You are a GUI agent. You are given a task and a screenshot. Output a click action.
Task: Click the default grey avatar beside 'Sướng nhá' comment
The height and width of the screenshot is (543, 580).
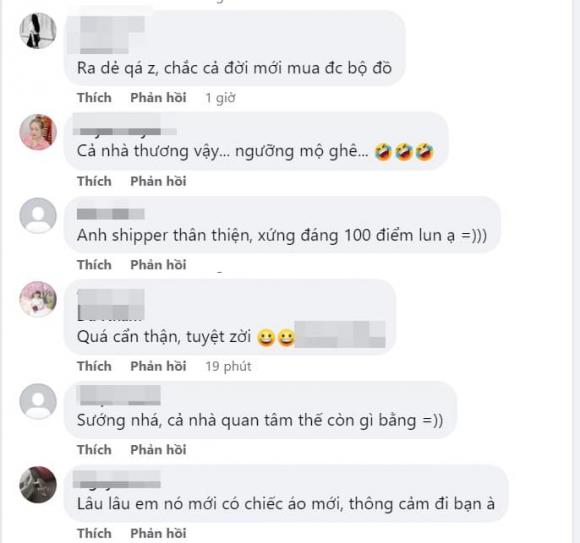(38, 401)
